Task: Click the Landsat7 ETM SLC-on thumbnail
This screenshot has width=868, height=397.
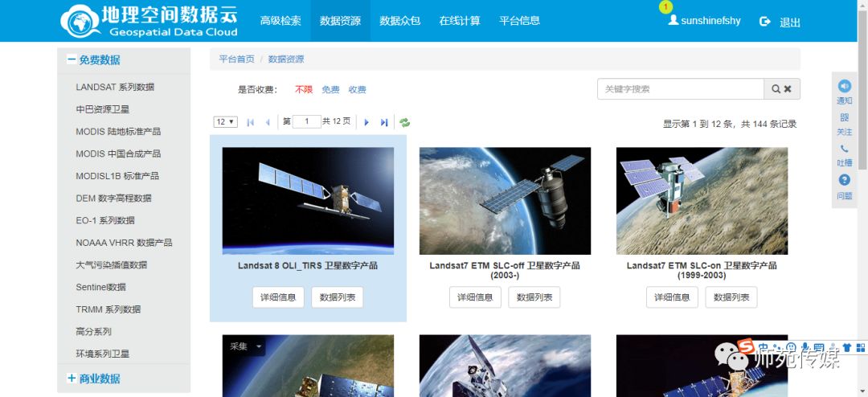Action: [x=702, y=201]
